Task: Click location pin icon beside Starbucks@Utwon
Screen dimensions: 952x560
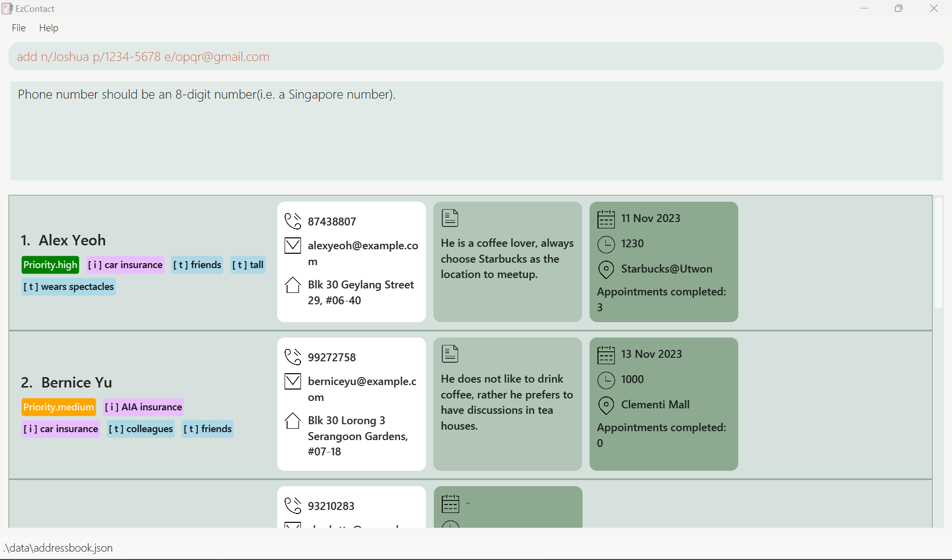Action: (606, 269)
